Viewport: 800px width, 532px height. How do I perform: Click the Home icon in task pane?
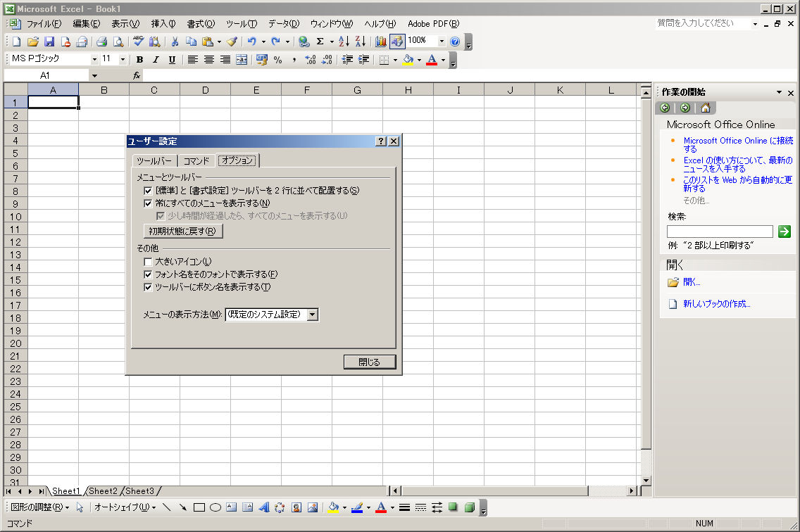pos(705,108)
